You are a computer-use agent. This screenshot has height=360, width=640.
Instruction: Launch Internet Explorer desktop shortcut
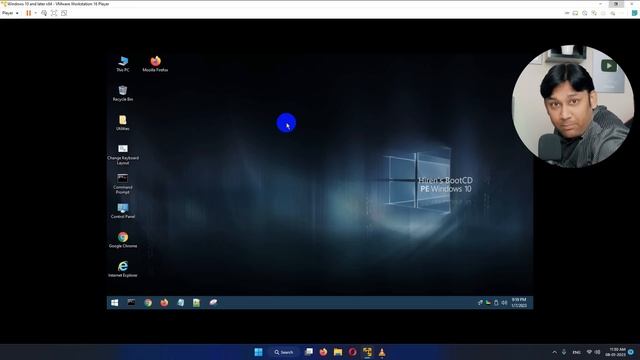click(123, 269)
